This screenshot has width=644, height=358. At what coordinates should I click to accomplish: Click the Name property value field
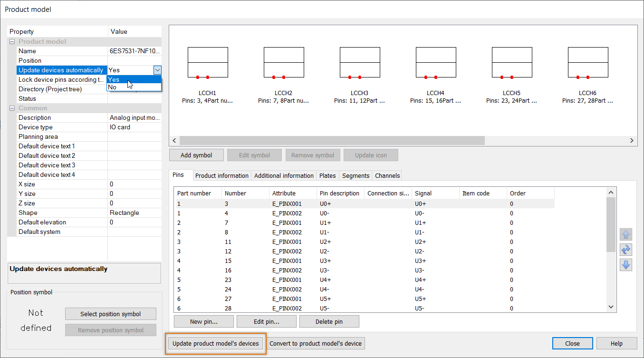[x=135, y=51]
